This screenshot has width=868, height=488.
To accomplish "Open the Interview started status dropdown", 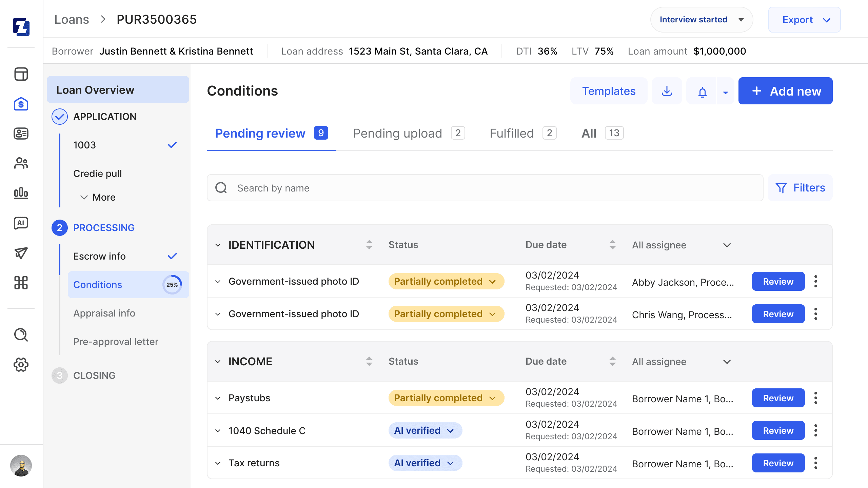I will [702, 20].
